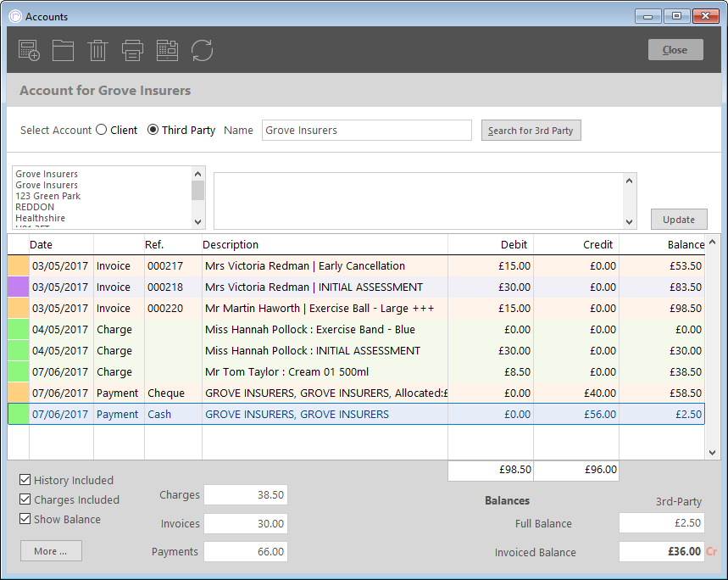Click green swatch of Cream 01 500ml row
The image size is (728, 580).
coord(19,371)
